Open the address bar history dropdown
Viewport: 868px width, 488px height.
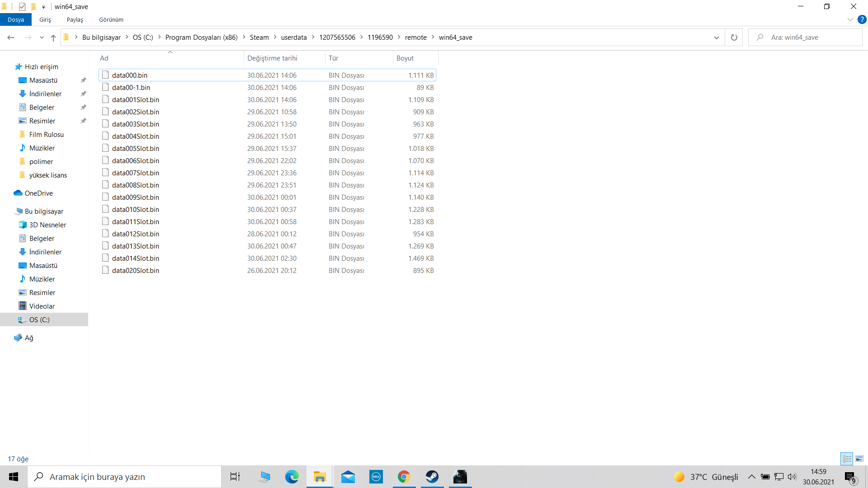(x=716, y=38)
